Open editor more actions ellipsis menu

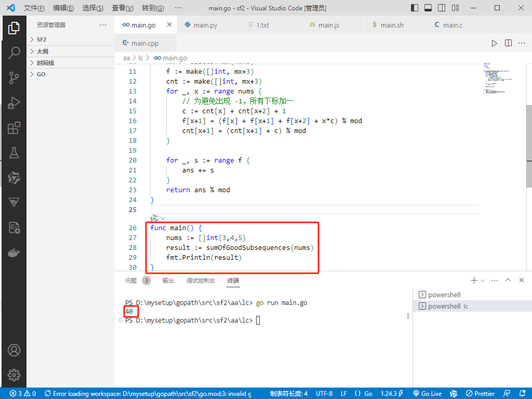click(x=522, y=43)
